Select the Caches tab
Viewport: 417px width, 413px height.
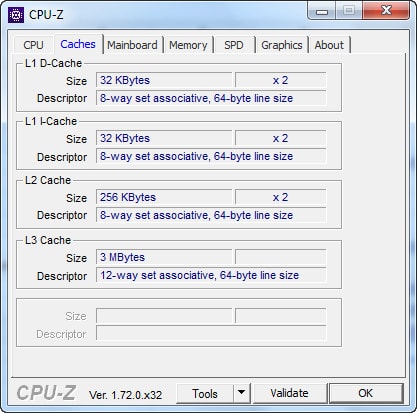(x=78, y=44)
